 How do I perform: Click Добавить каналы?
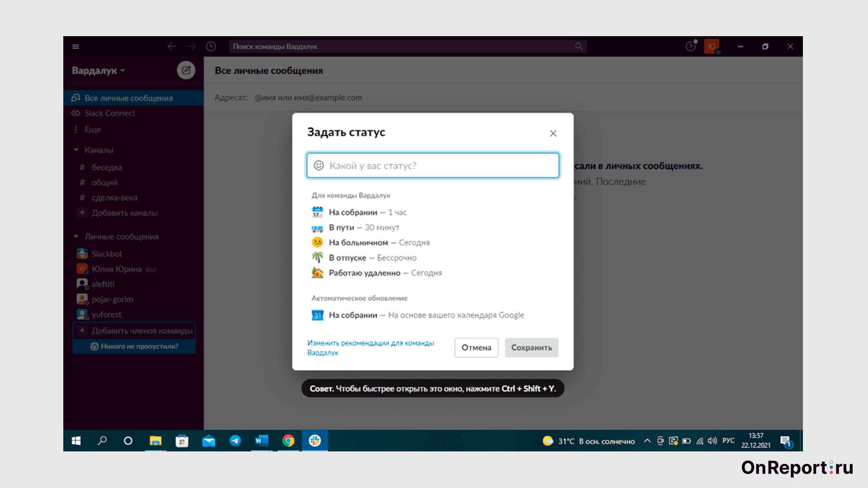click(124, 213)
